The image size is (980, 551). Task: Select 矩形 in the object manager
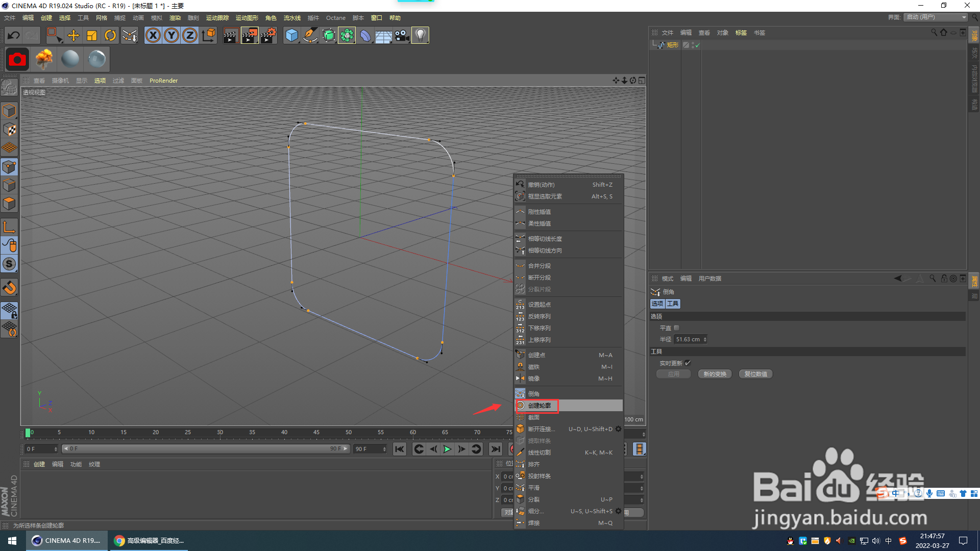pos(673,45)
